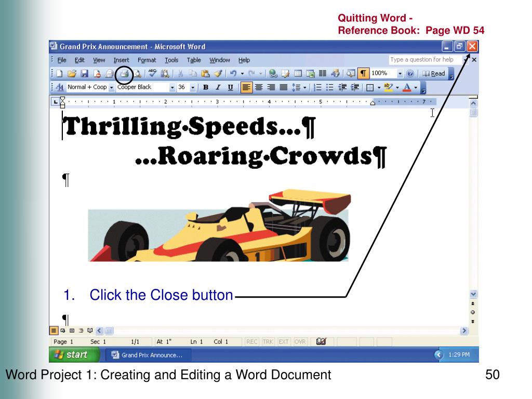Image resolution: width=532 pixels, height=399 pixels.
Task: Copy the selection
Action: pos(193,73)
